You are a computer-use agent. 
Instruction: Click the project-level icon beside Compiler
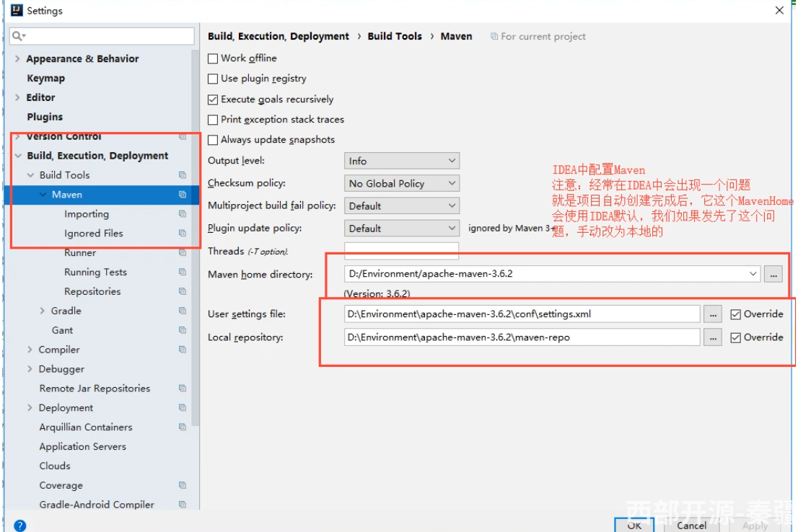(183, 350)
